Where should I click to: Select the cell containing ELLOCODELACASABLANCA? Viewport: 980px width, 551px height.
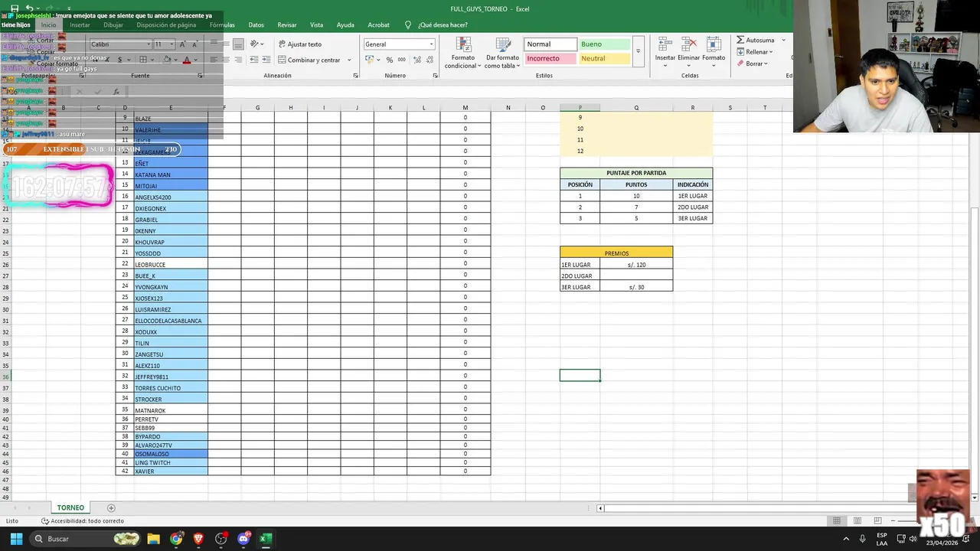(171, 321)
